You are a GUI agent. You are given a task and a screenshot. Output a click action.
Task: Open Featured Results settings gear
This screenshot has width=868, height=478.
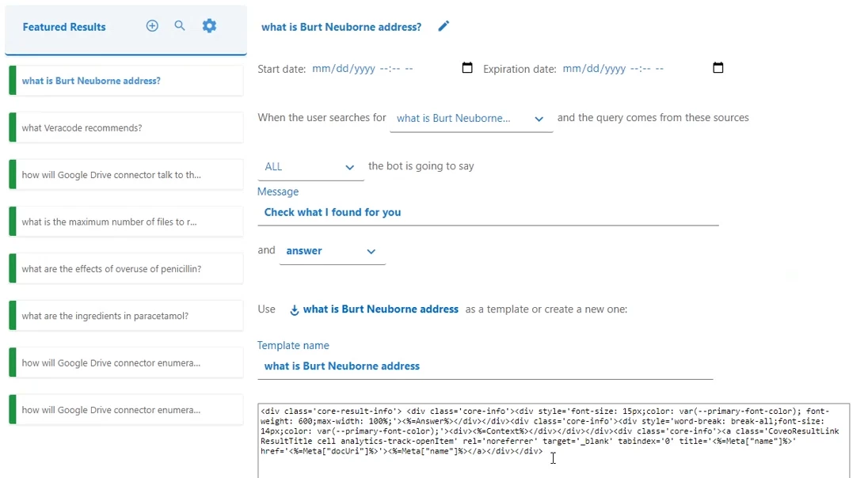pyautogui.click(x=209, y=26)
